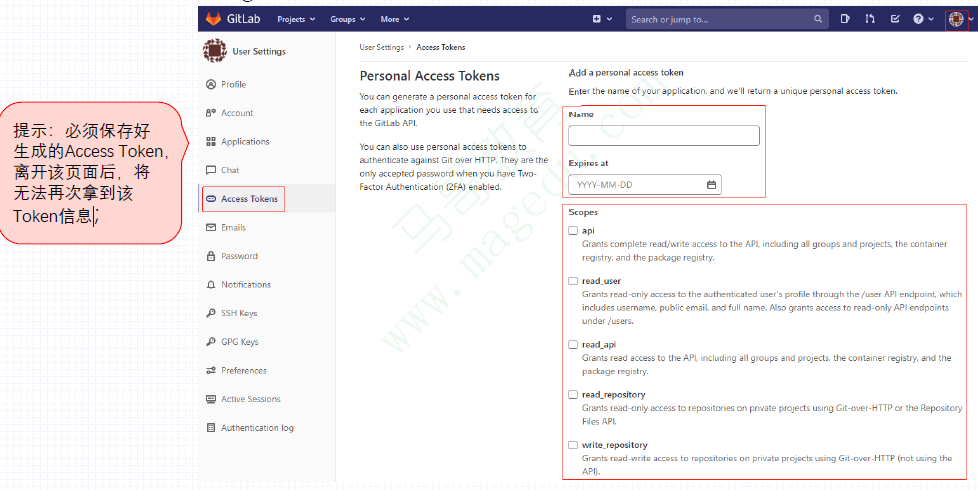Open the Groups dropdown menu
The image size is (978, 491).
[348, 19]
